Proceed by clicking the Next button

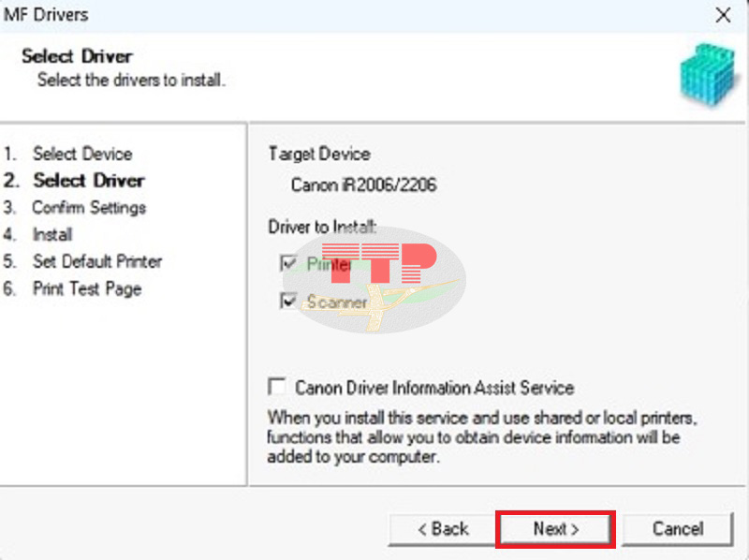(555, 528)
